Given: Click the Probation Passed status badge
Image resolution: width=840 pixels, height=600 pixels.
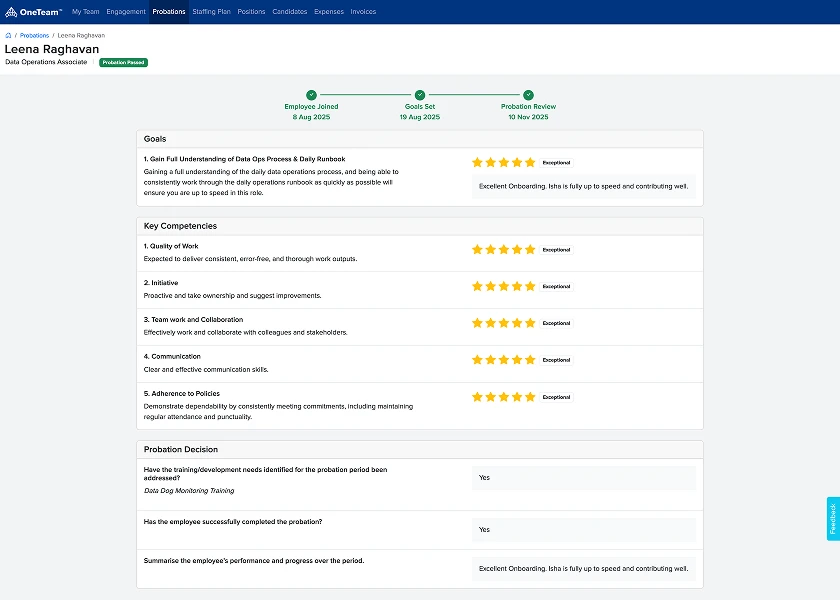Looking at the screenshot, I should tap(123, 62).
